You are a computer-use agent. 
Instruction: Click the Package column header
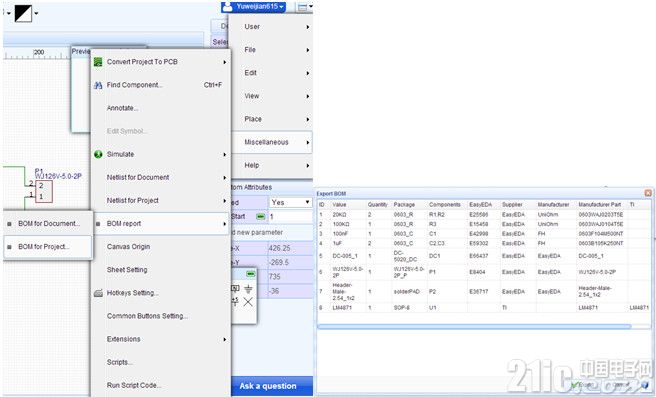tap(404, 205)
